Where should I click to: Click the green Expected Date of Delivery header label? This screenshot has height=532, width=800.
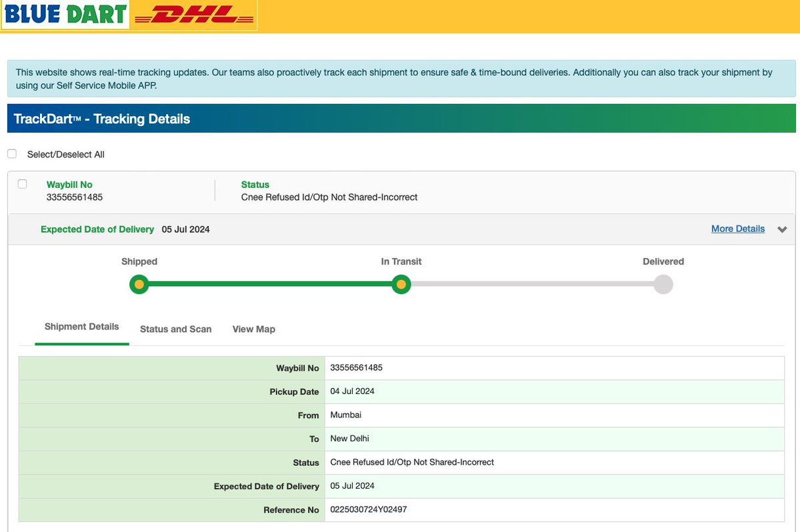(97, 229)
